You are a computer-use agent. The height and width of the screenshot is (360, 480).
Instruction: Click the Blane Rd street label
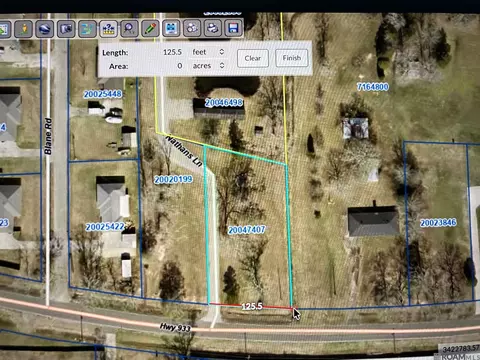(x=48, y=136)
